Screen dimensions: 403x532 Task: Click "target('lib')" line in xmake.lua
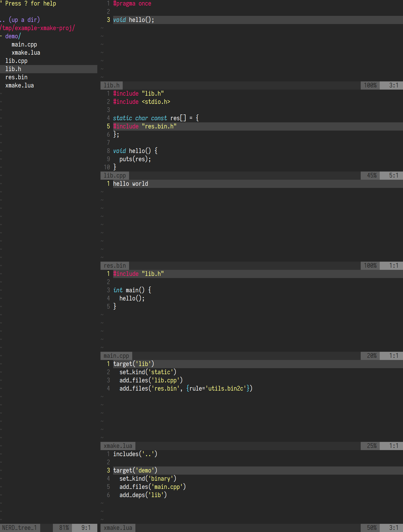pyautogui.click(x=134, y=364)
